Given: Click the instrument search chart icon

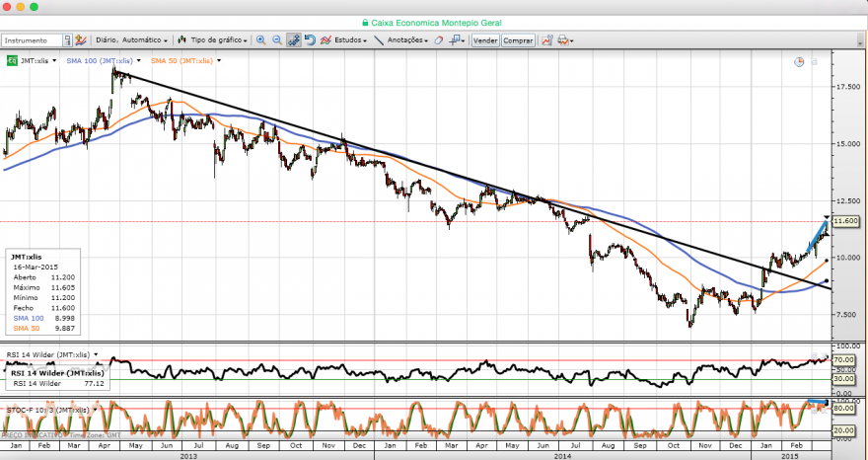Looking at the screenshot, I should click(x=81, y=40).
